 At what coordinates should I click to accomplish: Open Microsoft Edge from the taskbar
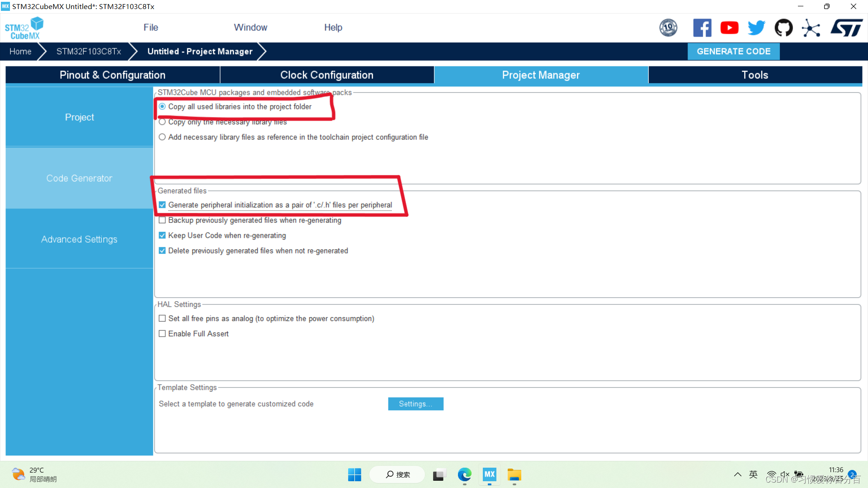click(464, 475)
